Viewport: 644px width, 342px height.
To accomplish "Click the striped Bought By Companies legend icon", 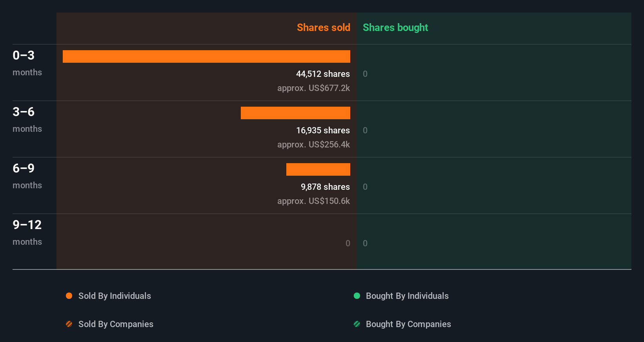I will click(357, 324).
